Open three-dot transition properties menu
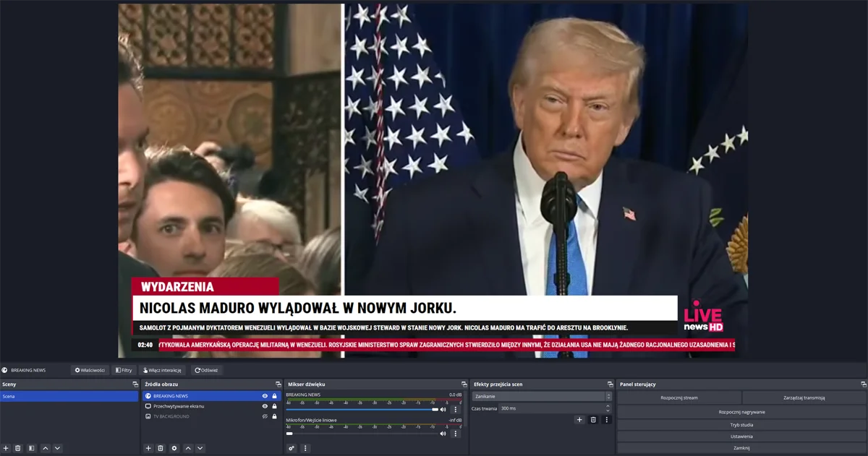The height and width of the screenshot is (456, 868). coord(607,419)
